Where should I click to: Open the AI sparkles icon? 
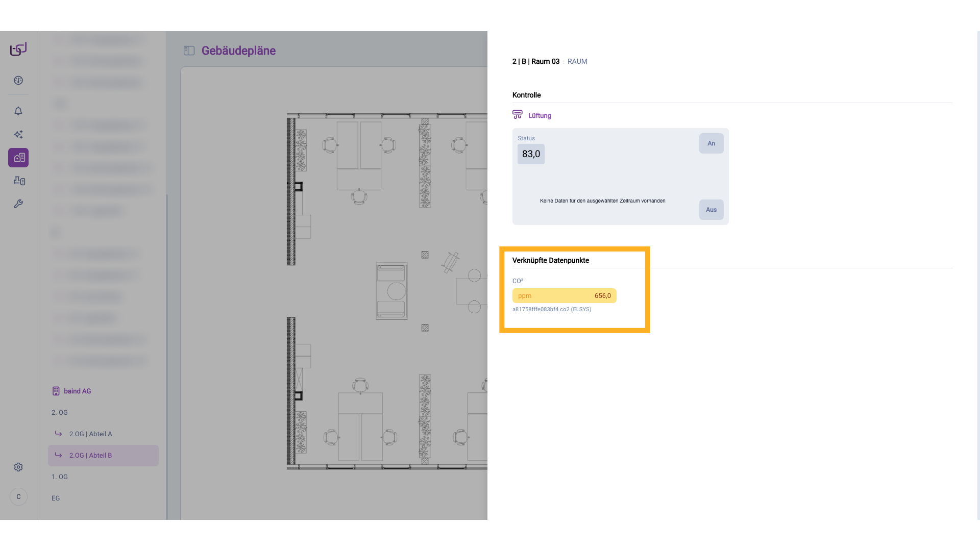pos(18,135)
